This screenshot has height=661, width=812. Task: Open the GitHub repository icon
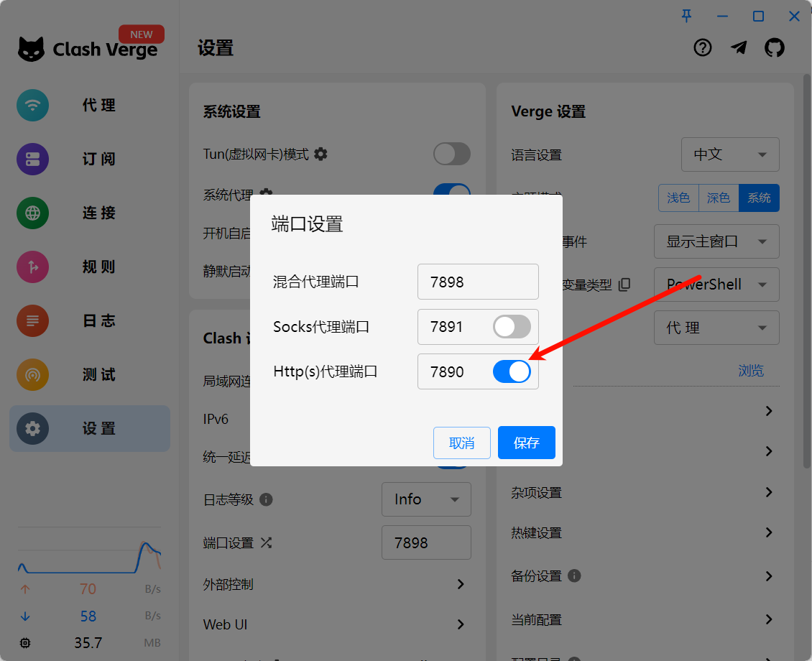pyautogui.click(x=774, y=47)
